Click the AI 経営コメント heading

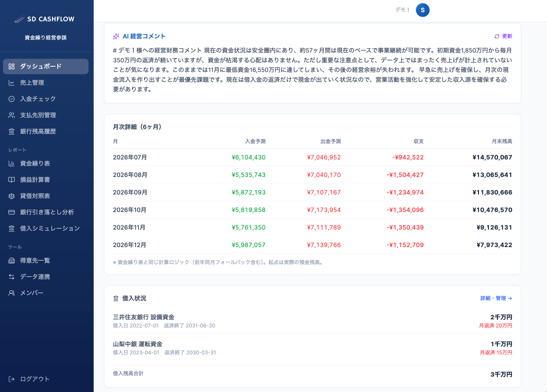click(144, 36)
